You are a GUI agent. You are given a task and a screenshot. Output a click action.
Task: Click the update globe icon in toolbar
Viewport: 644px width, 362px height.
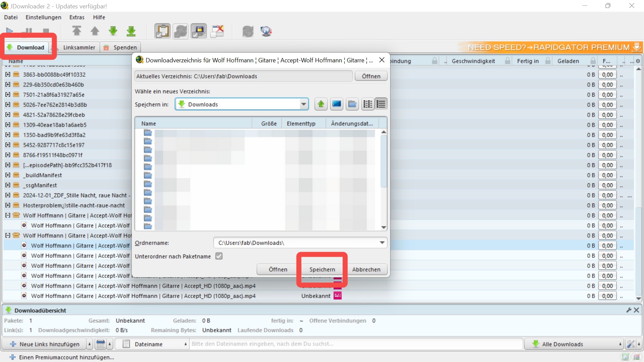point(266,31)
